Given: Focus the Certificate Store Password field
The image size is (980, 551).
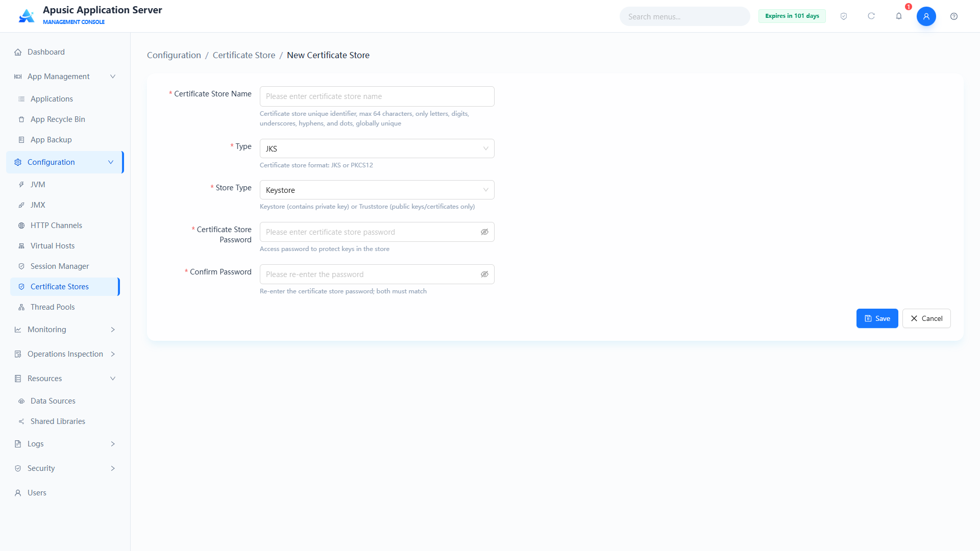Looking at the screenshot, I should pos(377,232).
